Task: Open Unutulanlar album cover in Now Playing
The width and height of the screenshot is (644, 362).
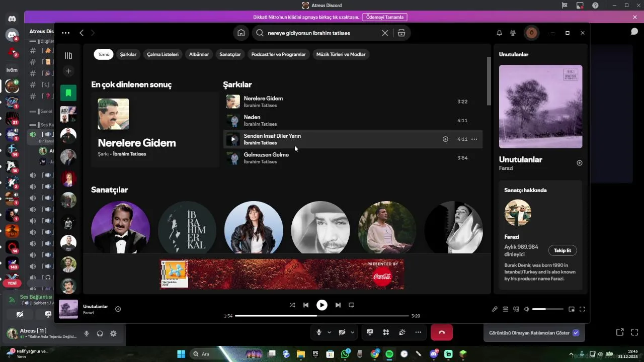Action: coord(540,107)
